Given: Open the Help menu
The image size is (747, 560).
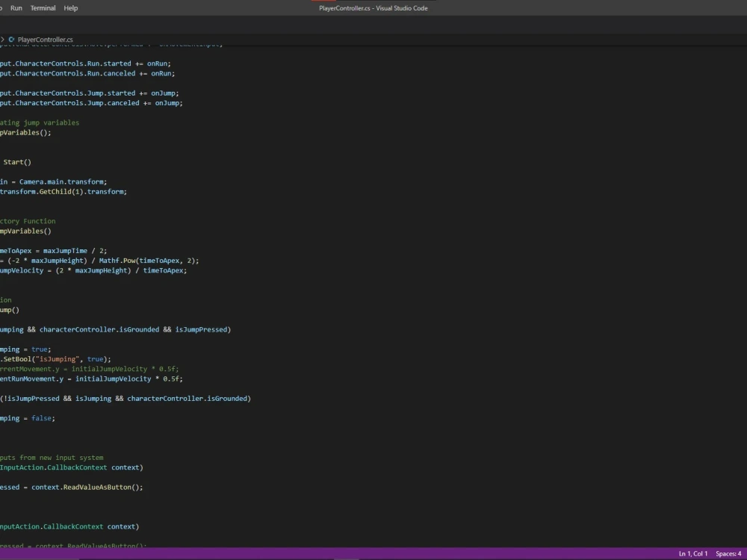Looking at the screenshot, I should point(70,8).
